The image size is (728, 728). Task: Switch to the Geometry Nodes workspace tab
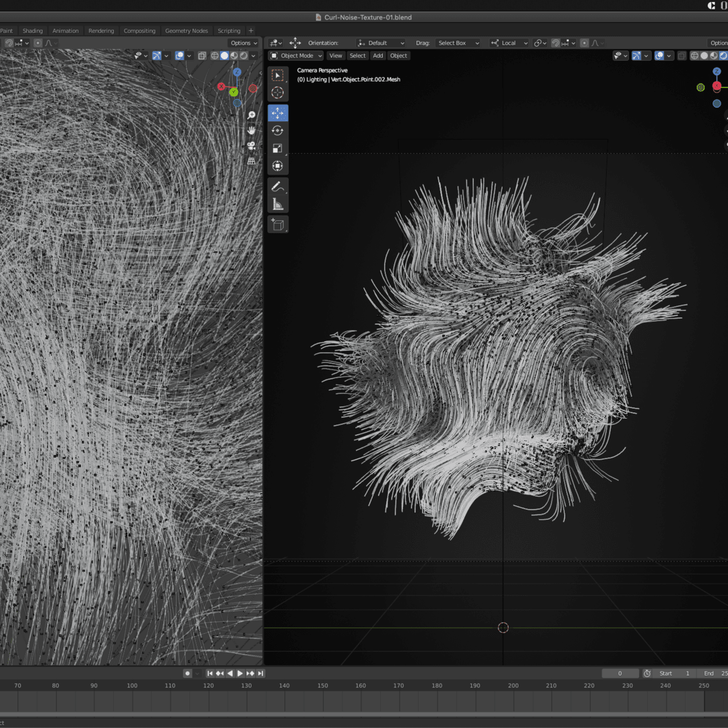pos(186,31)
